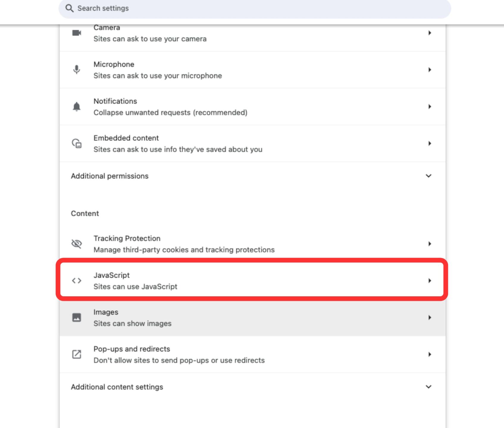Click the Embedded content icon
Viewport: 504px width, 428px height.
pyautogui.click(x=76, y=143)
